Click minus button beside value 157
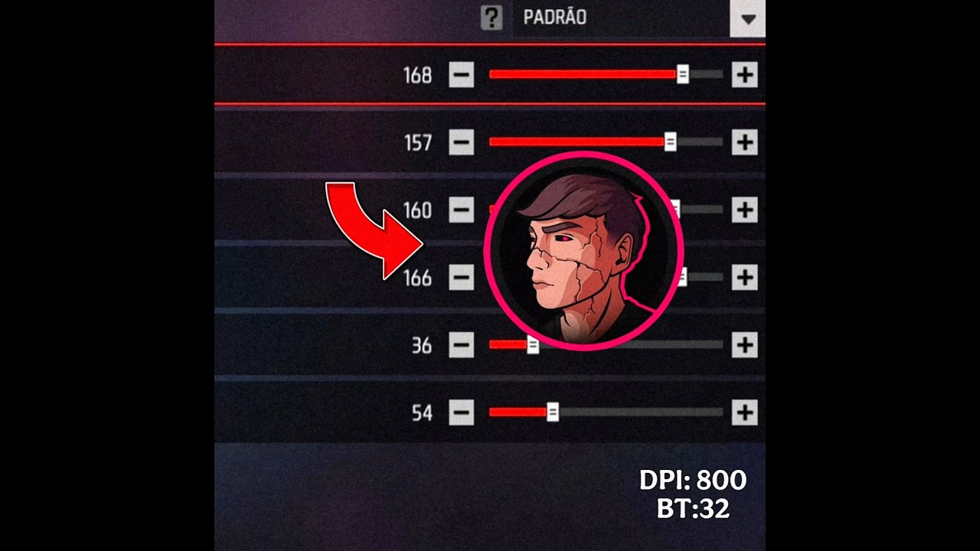This screenshot has width=980, height=551. coord(461,142)
